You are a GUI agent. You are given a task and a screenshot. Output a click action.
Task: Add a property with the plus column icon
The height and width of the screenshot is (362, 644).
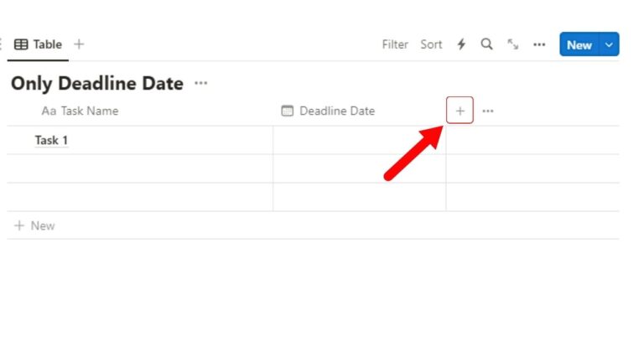click(460, 111)
